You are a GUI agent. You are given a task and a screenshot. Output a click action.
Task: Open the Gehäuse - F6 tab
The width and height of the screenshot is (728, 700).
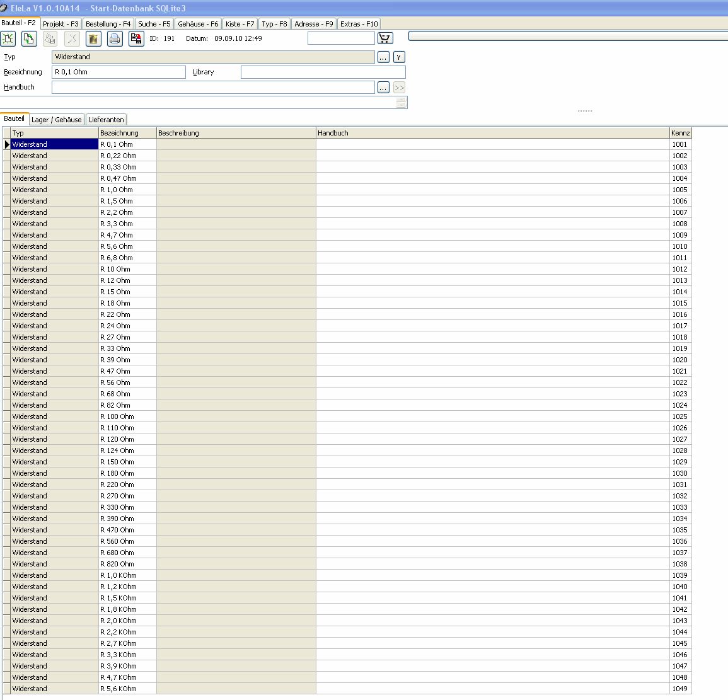click(x=198, y=24)
